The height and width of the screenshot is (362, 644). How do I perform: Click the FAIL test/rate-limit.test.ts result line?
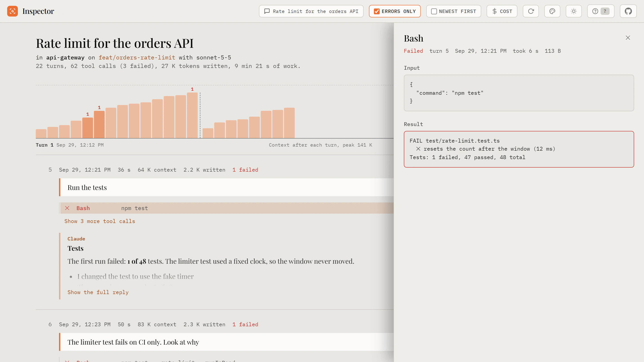point(455,141)
